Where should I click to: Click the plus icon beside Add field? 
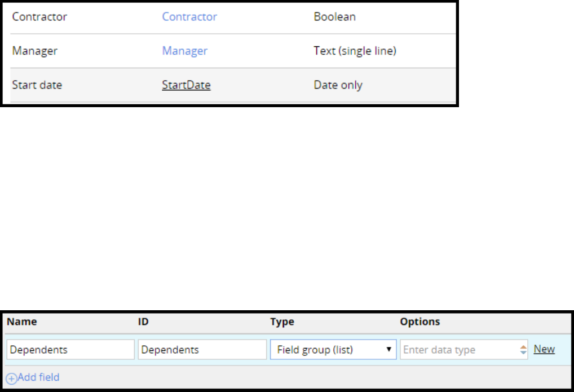tap(11, 378)
